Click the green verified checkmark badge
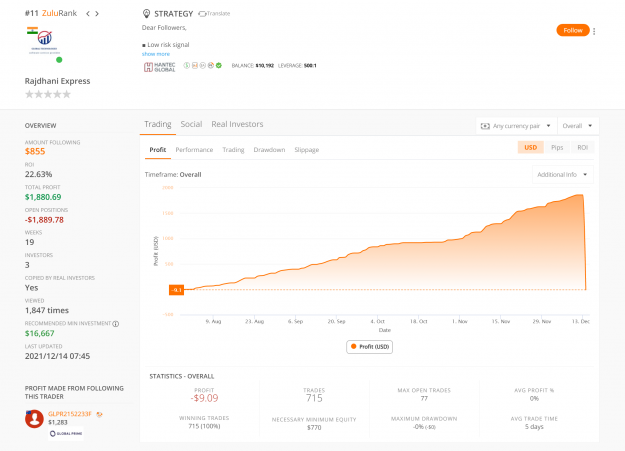Viewport: 625px width, 451px height. tap(219, 65)
